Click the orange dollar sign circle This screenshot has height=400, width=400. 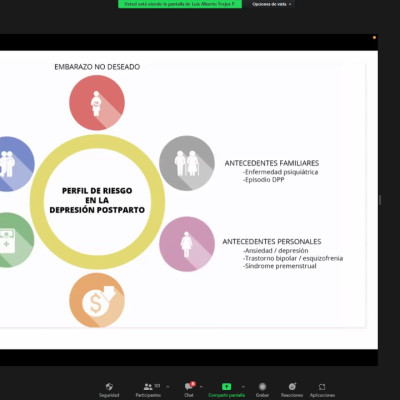coord(97,300)
